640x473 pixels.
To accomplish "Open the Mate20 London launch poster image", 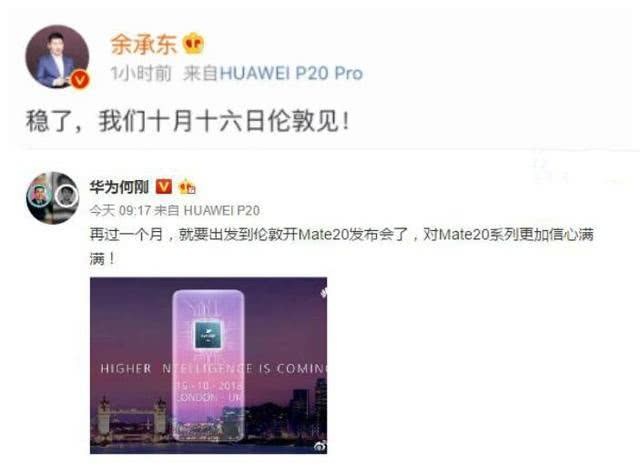I will click(208, 365).
